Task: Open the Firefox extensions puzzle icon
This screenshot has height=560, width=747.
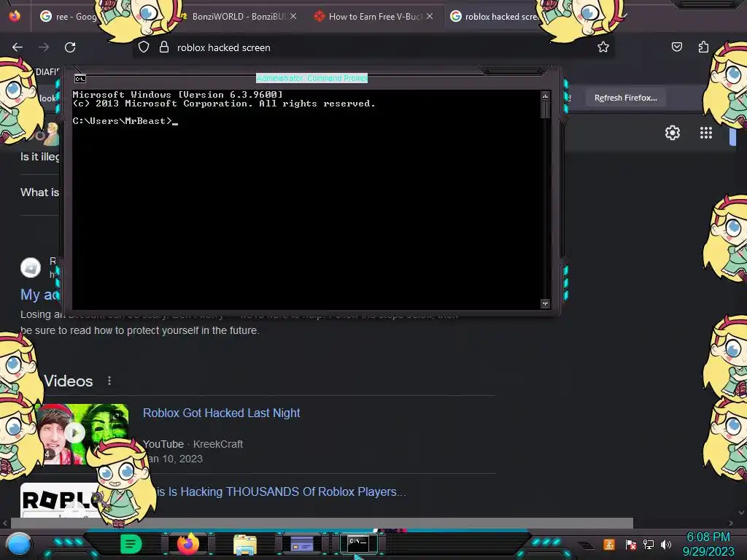Action: 703,47
